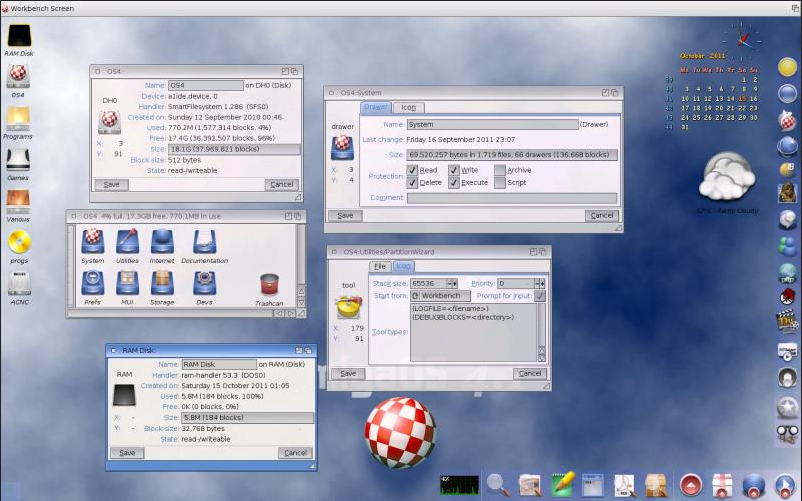Open the Prefs drawer icon
The width and height of the screenshot is (802, 501).
[x=92, y=284]
